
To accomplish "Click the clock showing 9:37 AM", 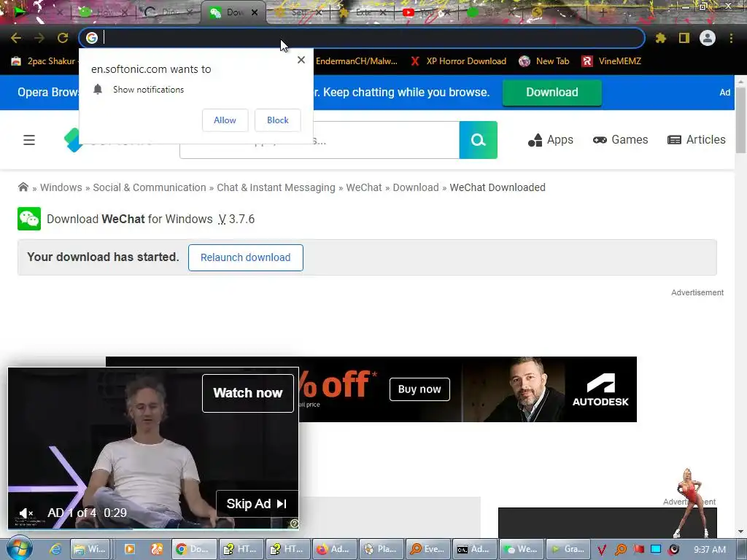I will [x=709, y=550].
